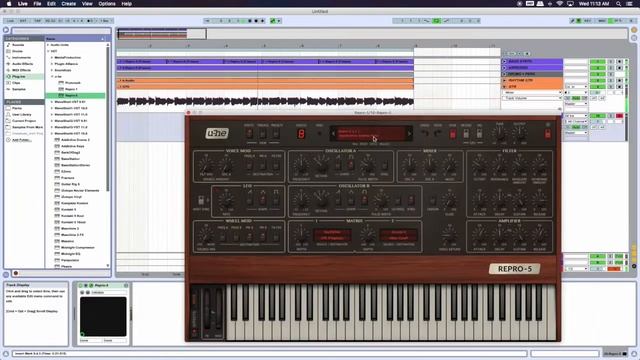The image size is (640, 360).
Task: Open Track Volume automation chooser
Action: 533,98
